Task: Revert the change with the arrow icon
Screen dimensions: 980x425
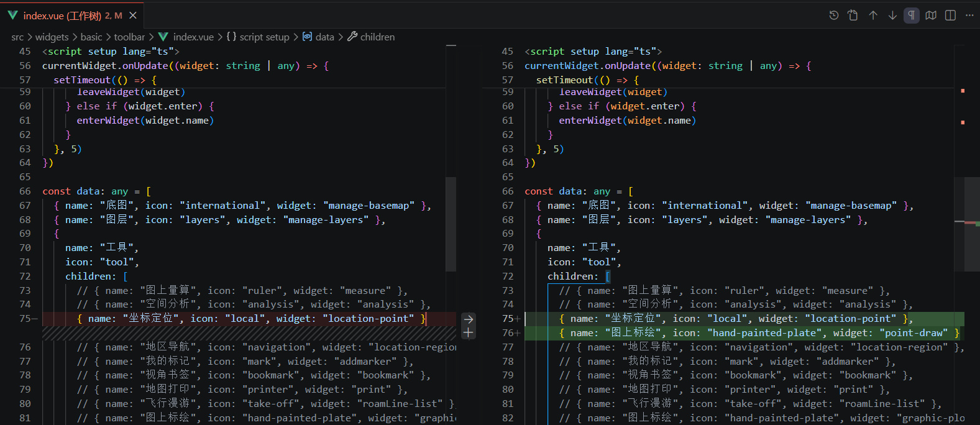Action: (469, 319)
